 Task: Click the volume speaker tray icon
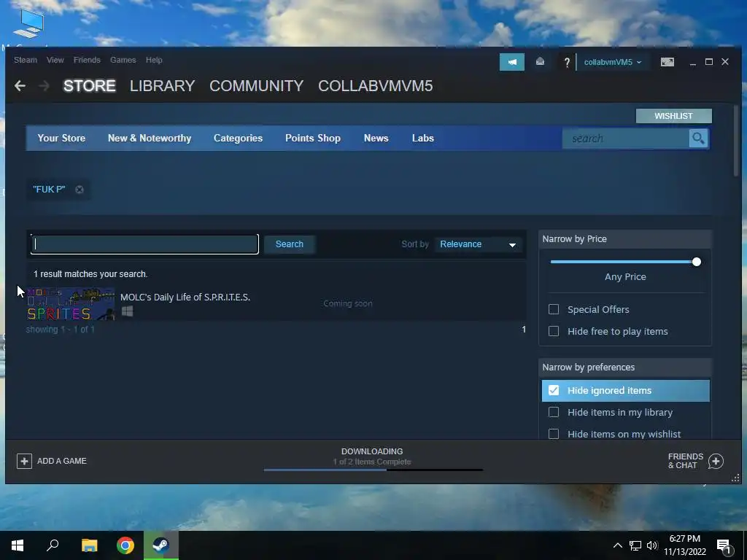(x=651, y=545)
